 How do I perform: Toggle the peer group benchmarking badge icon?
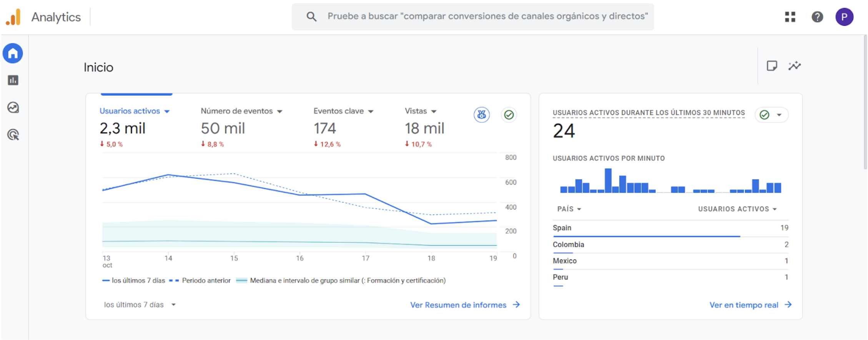point(481,115)
